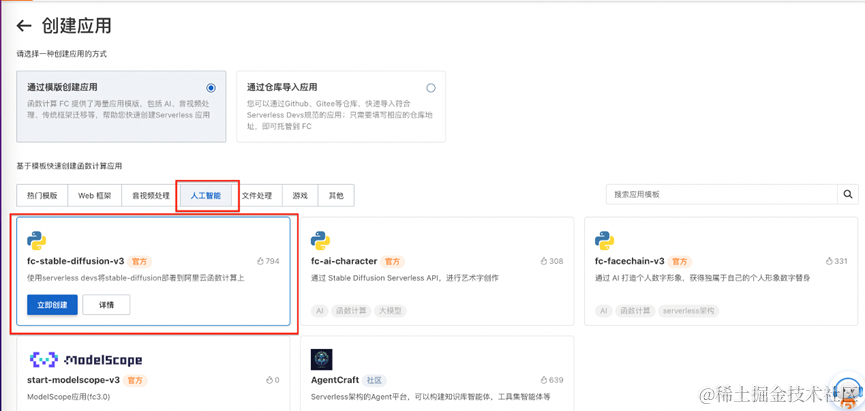Image resolution: width=865 pixels, height=411 pixels.
Task: Click the 创建应用 page title
Action: pos(76,26)
